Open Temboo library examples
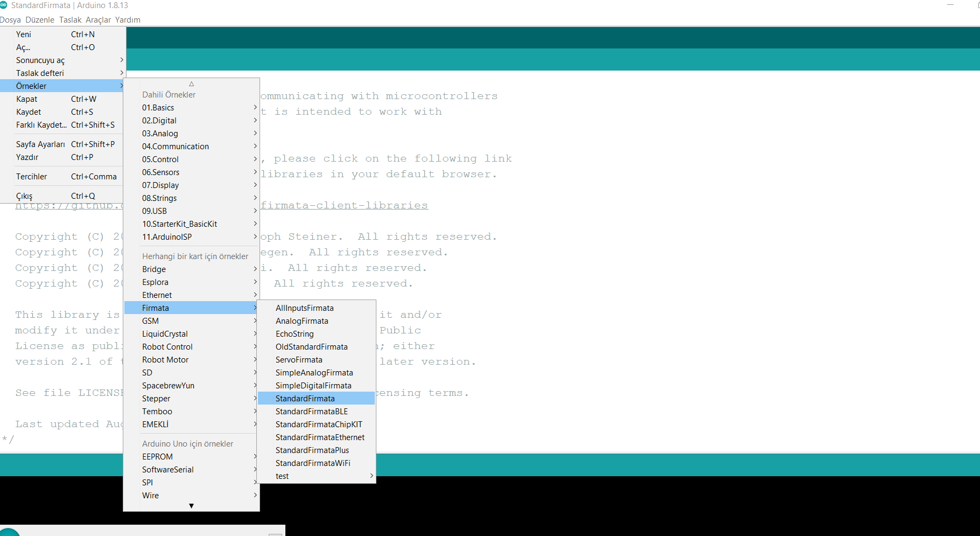Image resolution: width=980 pixels, height=536 pixels. coord(192,412)
